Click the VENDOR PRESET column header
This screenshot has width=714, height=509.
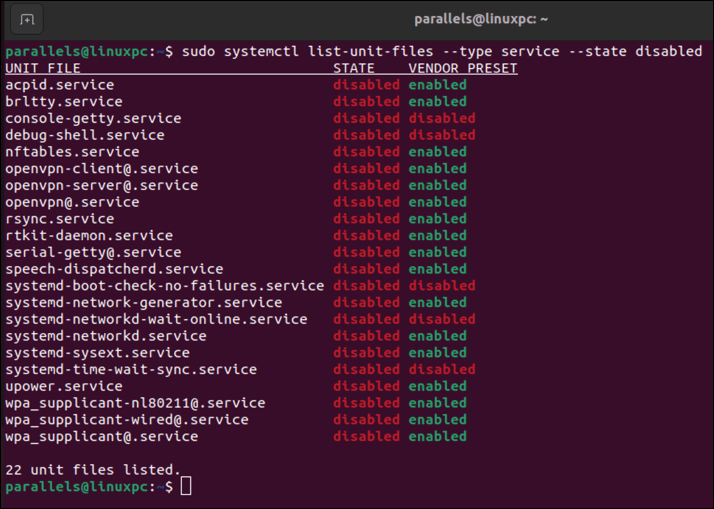(x=463, y=68)
